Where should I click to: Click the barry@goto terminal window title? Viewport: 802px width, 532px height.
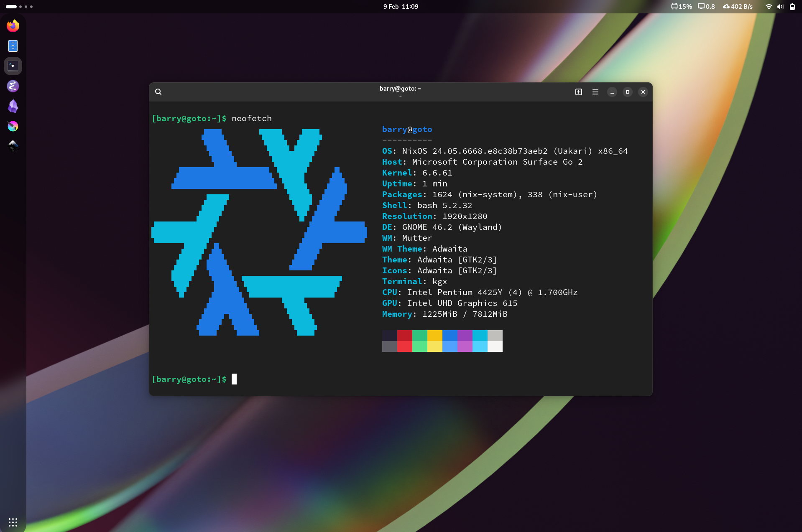(x=400, y=89)
